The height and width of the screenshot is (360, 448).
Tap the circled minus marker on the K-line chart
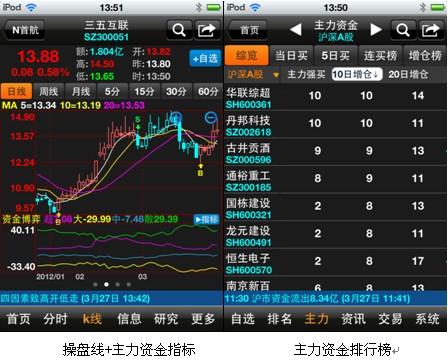coord(211,118)
